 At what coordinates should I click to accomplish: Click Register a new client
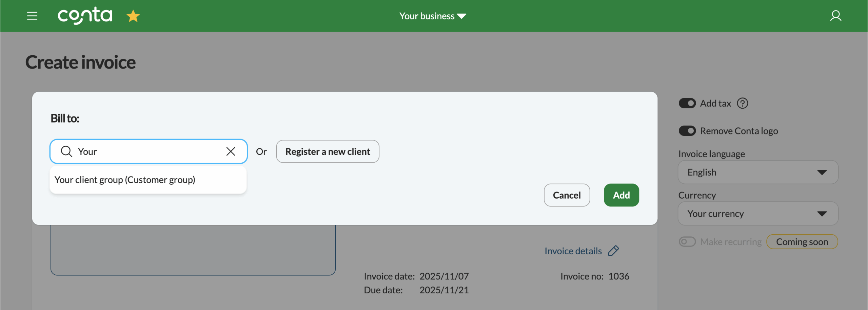(327, 151)
